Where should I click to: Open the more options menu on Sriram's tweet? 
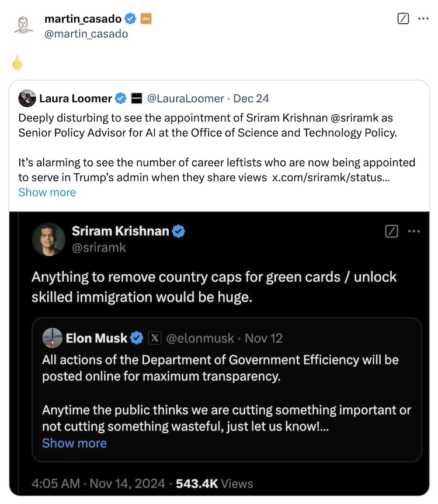pos(414,232)
